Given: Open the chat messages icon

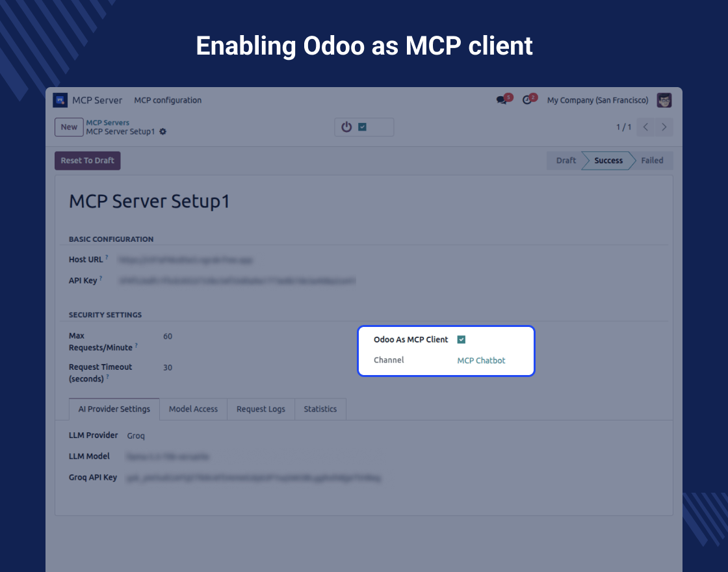Looking at the screenshot, I should pos(501,100).
